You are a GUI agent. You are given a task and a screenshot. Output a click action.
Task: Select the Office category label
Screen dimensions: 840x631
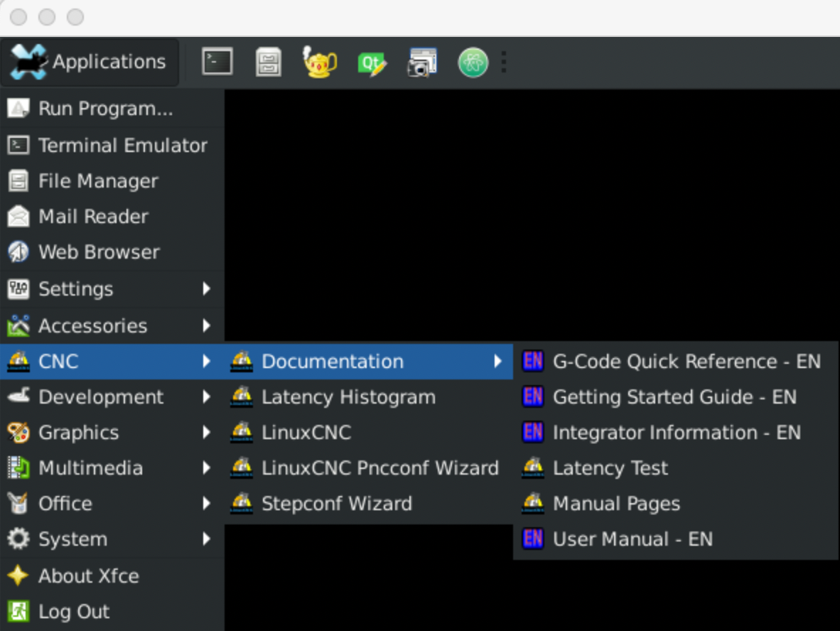[x=65, y=504]
